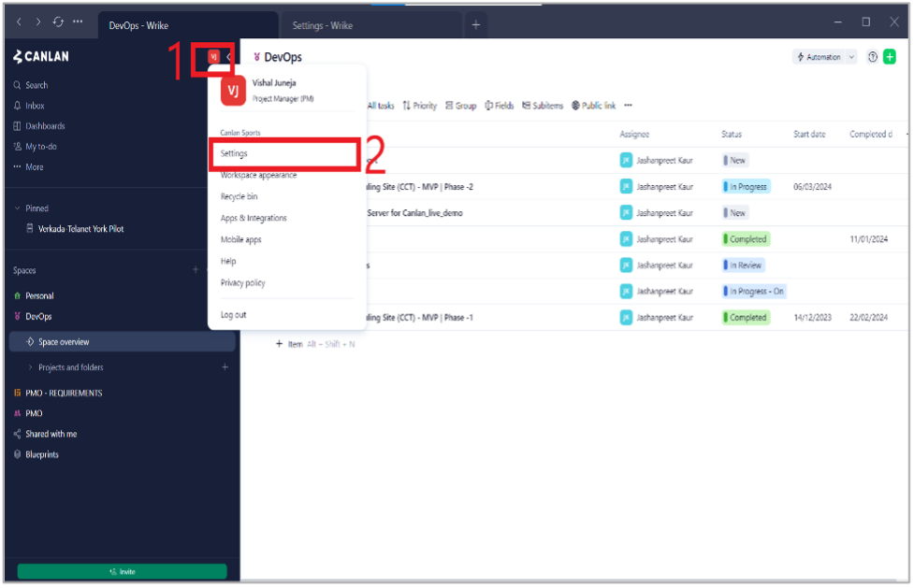
Task: Go to Dashboards
Action: (x=39, y=126)
